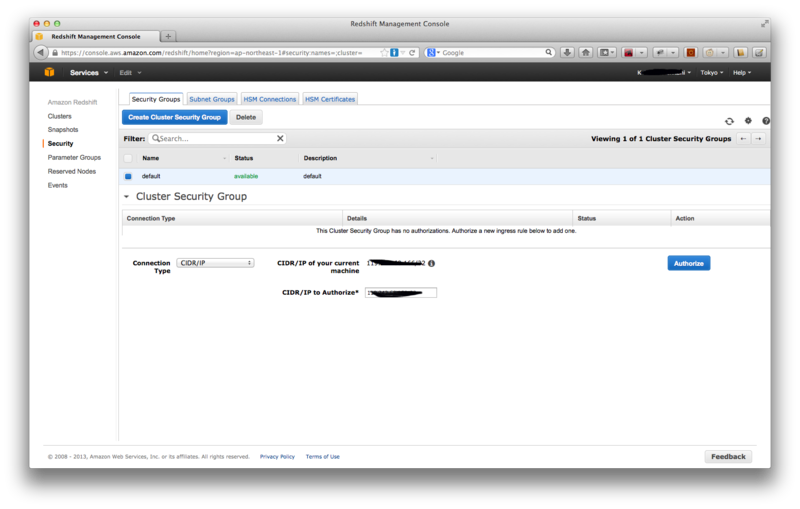The image size is (800, 509).
Task: Open dropdown arrow beside red extension icon
Action: (642, 53)
